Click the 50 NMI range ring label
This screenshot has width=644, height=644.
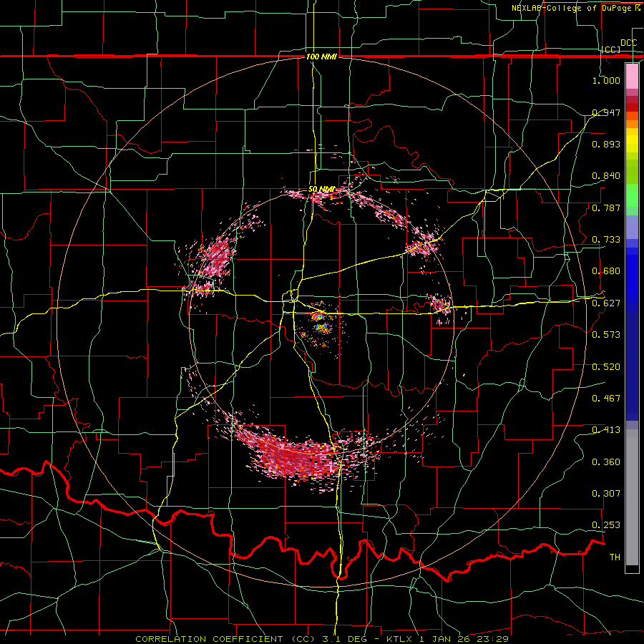click(321, 190)
